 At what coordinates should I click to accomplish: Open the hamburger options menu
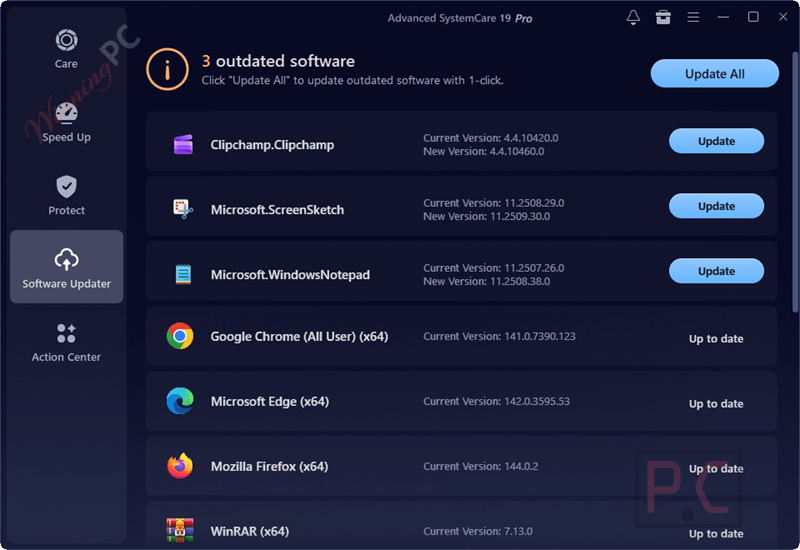(693, 17)
